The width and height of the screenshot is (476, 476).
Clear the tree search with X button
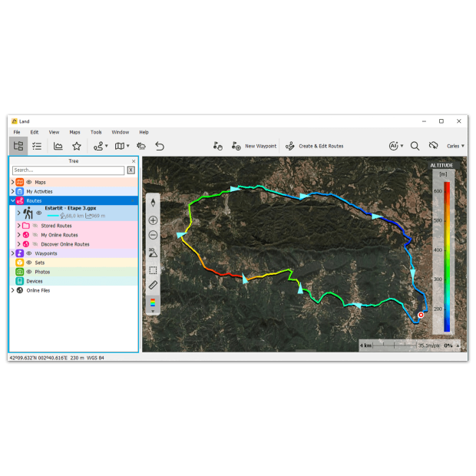coord(131,170)
